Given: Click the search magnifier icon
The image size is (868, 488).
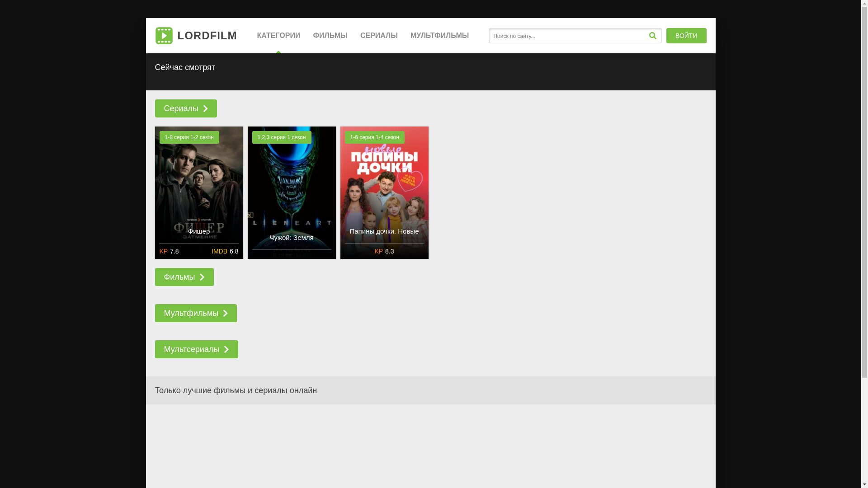Looking at the screenshot, I should tap(652, 36).
